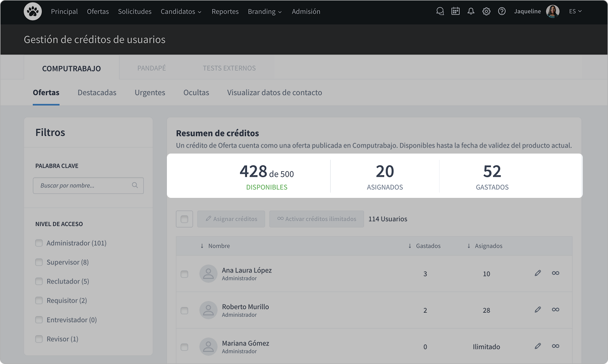Image resolution: width=608 pixels, height=364 pixels.
Task: Expand the Candidatos dropdown menu
Action: coord(181,11)
